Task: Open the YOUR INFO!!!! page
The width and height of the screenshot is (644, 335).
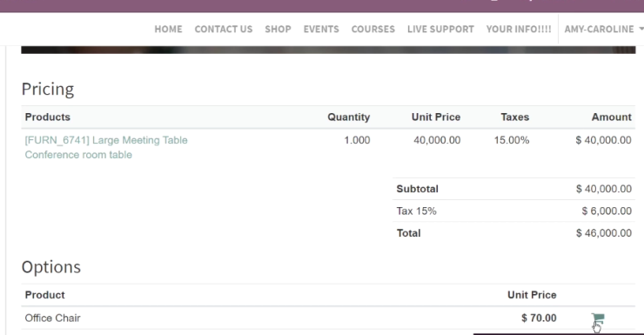Action: [519, 29]
